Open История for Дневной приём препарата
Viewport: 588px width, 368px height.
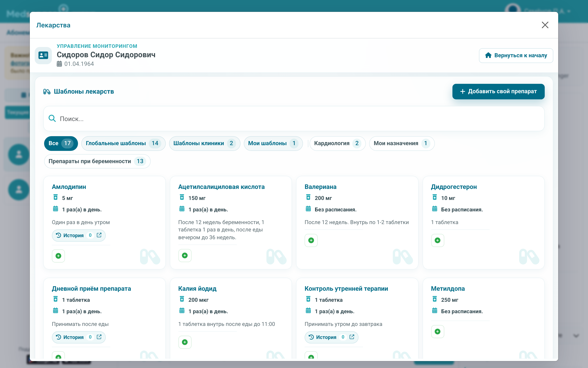pyautogui.click(x=78, y=337)
